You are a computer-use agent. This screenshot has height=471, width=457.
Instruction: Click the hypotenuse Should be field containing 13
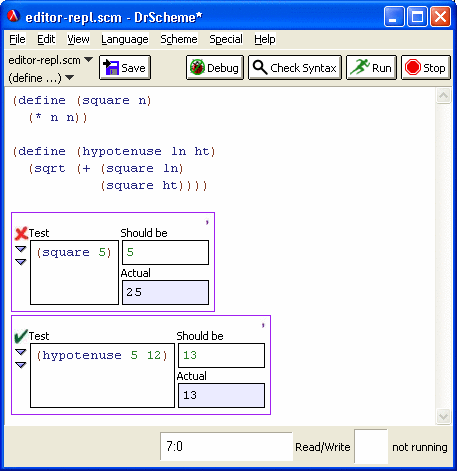221,355
